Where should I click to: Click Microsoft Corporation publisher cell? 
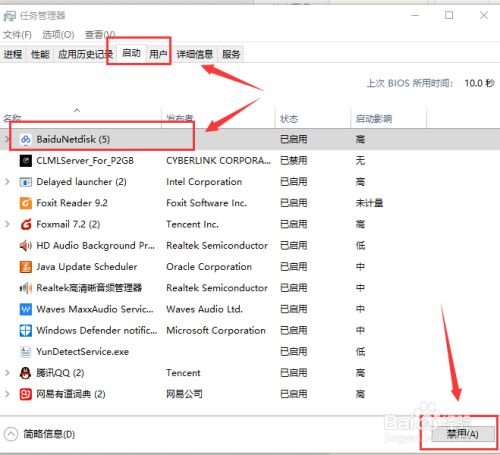point(216,330)
